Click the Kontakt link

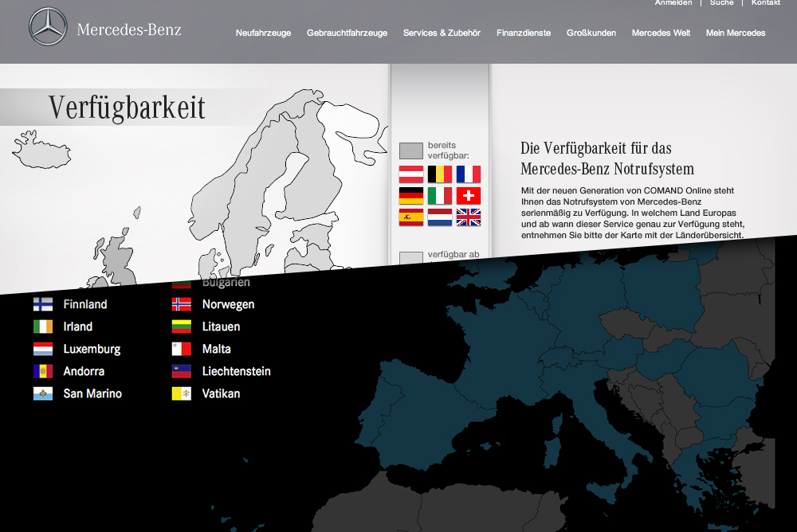coord(765,3)
